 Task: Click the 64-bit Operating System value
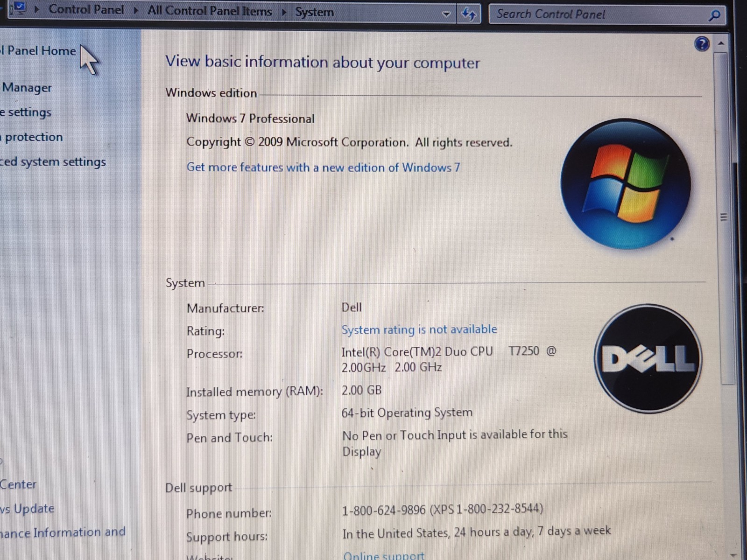point(407,413)
